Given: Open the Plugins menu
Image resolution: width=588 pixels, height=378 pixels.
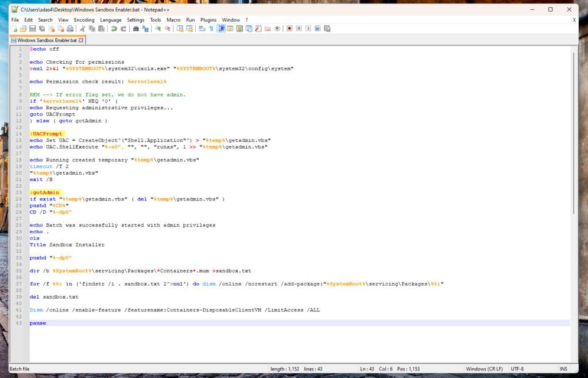Looking at the screenshot, I should click(x=208, y=20).
